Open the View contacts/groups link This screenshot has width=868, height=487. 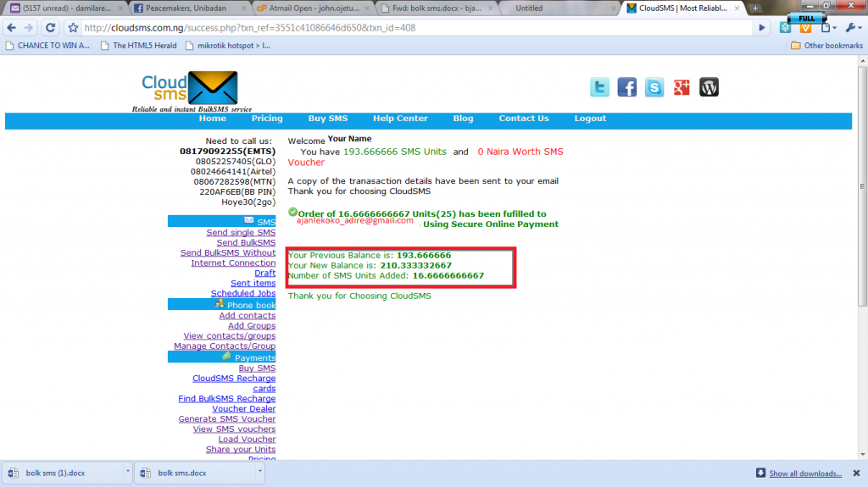pos(229,336)
